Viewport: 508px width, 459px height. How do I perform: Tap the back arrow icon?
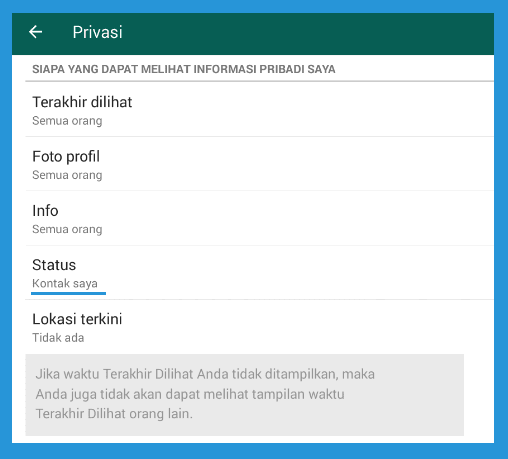click(35, 32)
